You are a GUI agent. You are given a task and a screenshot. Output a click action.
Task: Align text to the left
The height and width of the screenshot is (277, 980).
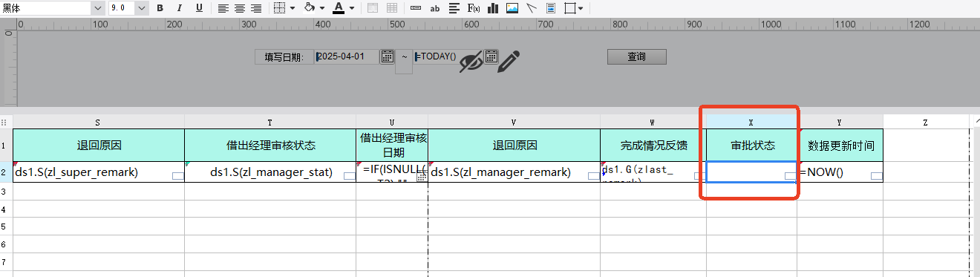pyautogui.click(x=223, y=8)
